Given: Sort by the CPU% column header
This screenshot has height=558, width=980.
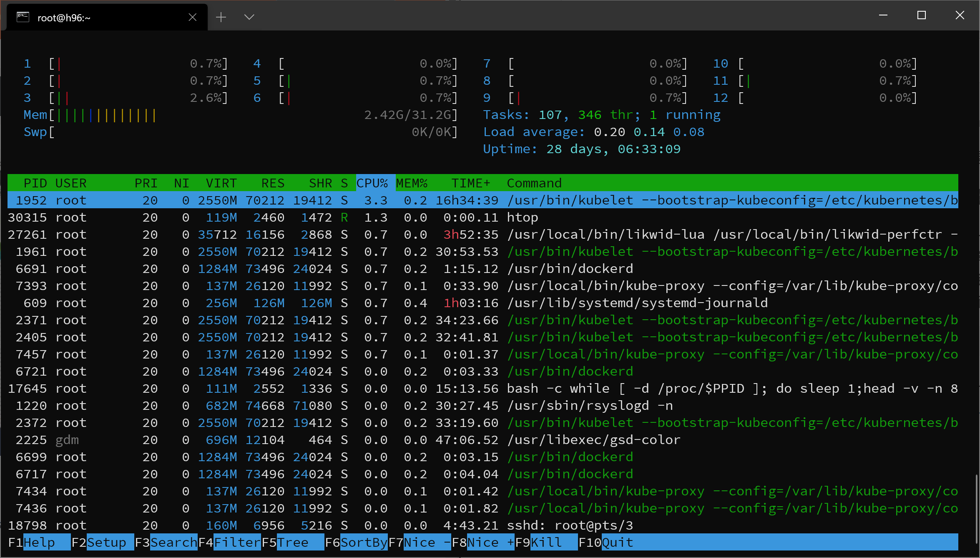Looking at the screenshot, I should pyautogui.click(x=372, y=183).
